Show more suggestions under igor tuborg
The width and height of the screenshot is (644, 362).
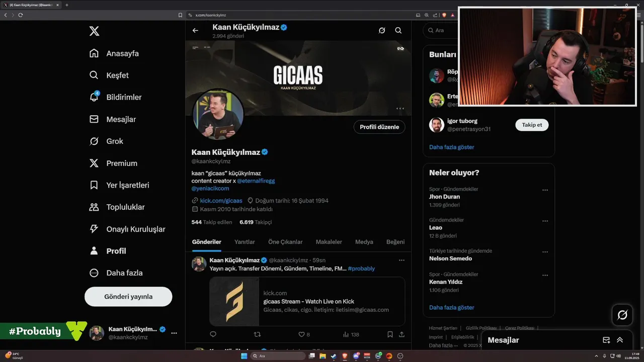click(x=451, y=147)
